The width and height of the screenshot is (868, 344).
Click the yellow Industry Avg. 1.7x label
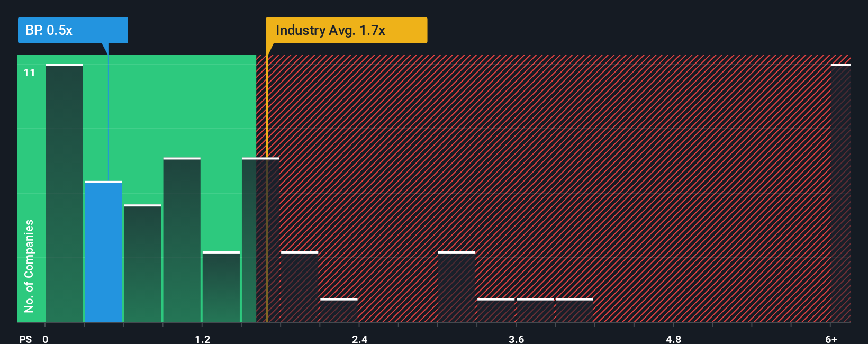[x=346, y=30]
